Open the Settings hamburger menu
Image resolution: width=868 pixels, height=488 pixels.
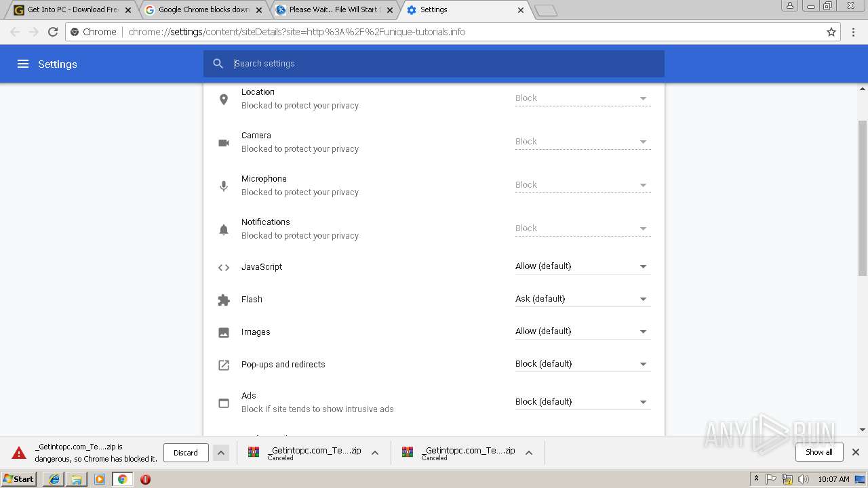[23, 64]
